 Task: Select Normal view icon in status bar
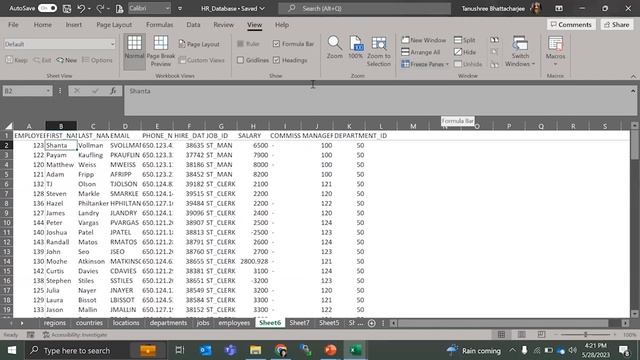[501, 335]
